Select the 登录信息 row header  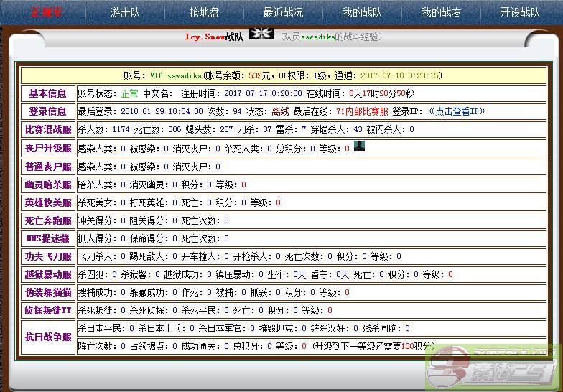pos(48,111)
